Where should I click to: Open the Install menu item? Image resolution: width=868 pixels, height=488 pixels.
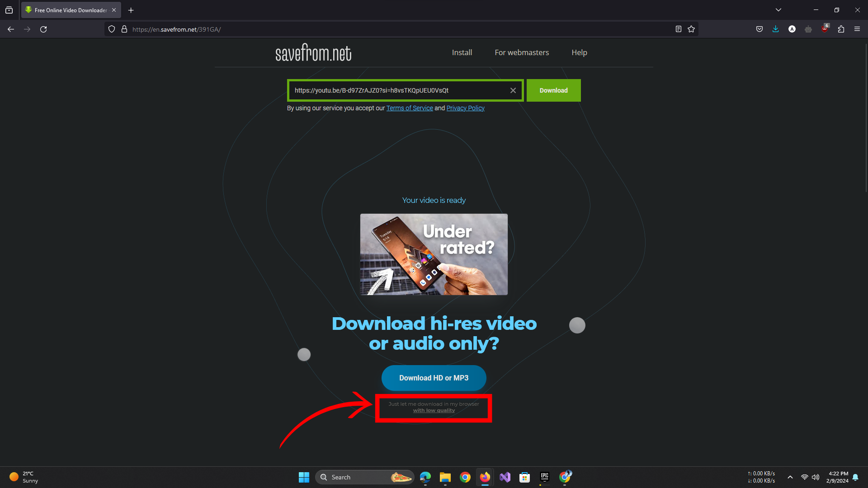point(462,52)
